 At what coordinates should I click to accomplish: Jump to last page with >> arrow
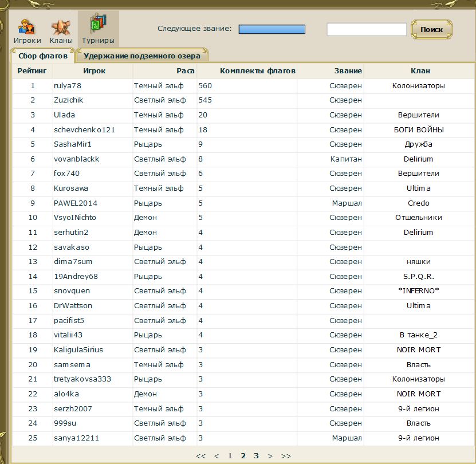(x=286, y=456)
